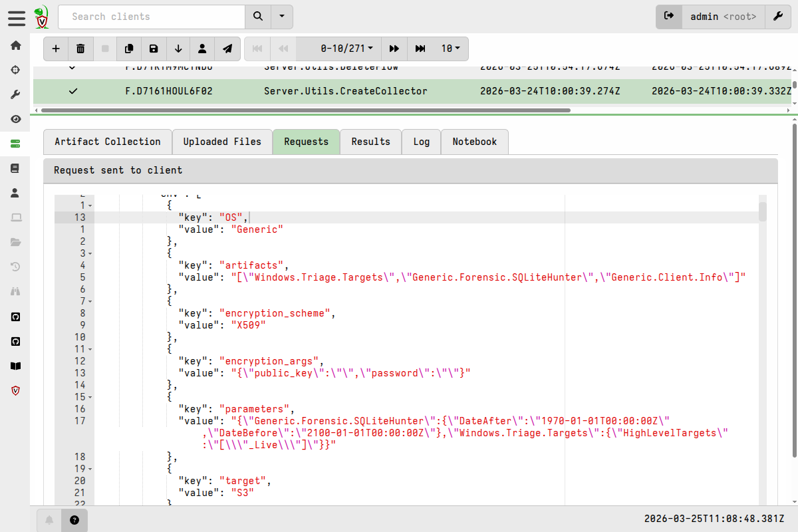Select Server Artifacts sidebar icon

click(15, 144)
